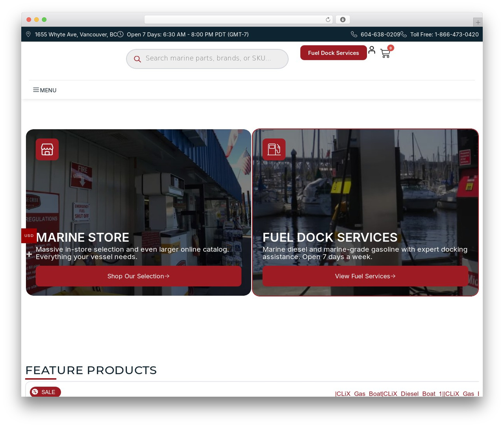This screenshot has height=427, width=504.
Task: Open the MENU navigation
Action: [x=45, y=90]
